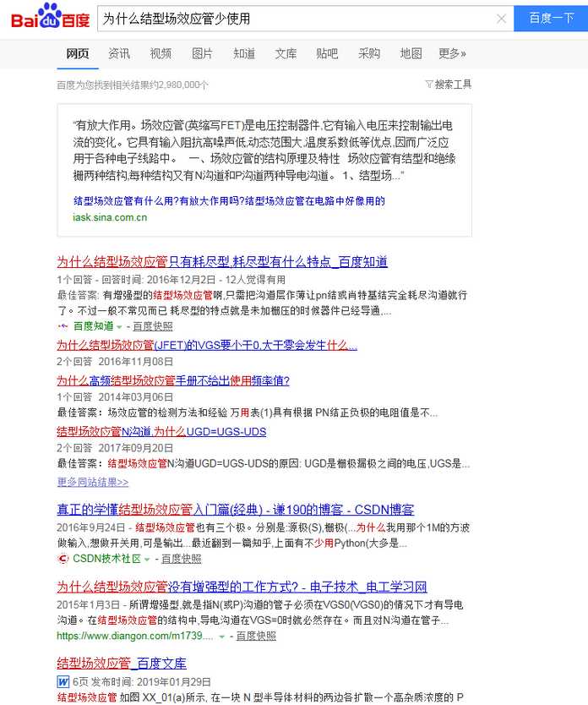Click the CSDN red logo icon
Screen dimensions: 588x705
click(63, 559)
